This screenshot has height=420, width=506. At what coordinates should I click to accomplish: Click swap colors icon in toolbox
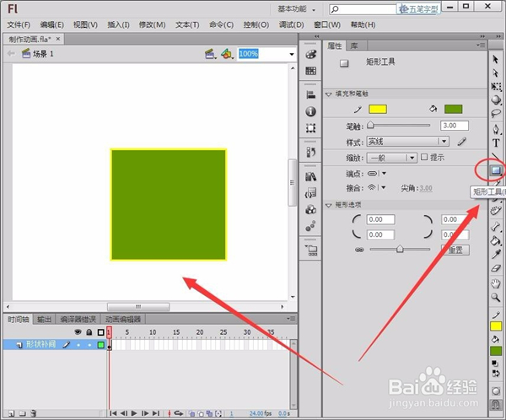coord(496,374)
